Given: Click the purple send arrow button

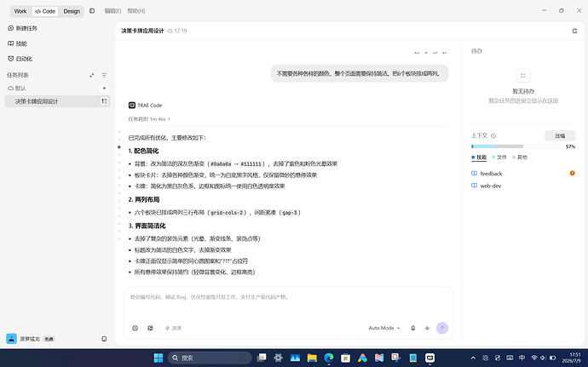Looking at the screenshot, I should coord(442,328).
